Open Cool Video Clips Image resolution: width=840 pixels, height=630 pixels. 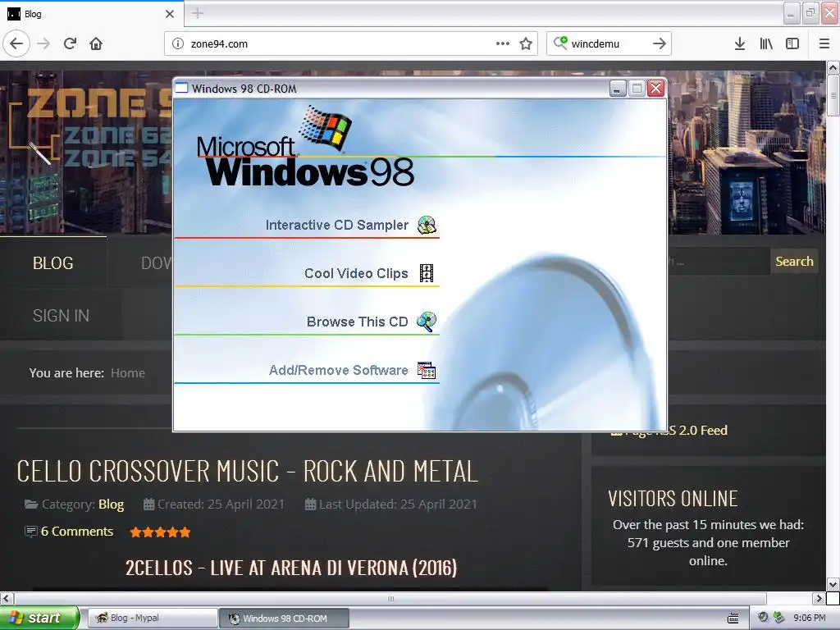[x=356, y=273]
